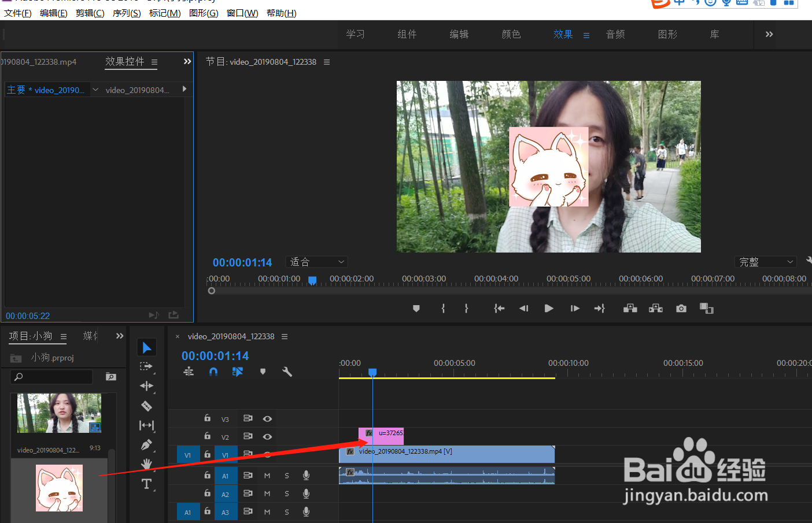Open the 剪辑(C) menu
This screenshot has height=523, width=812.
tap(90, 13)
